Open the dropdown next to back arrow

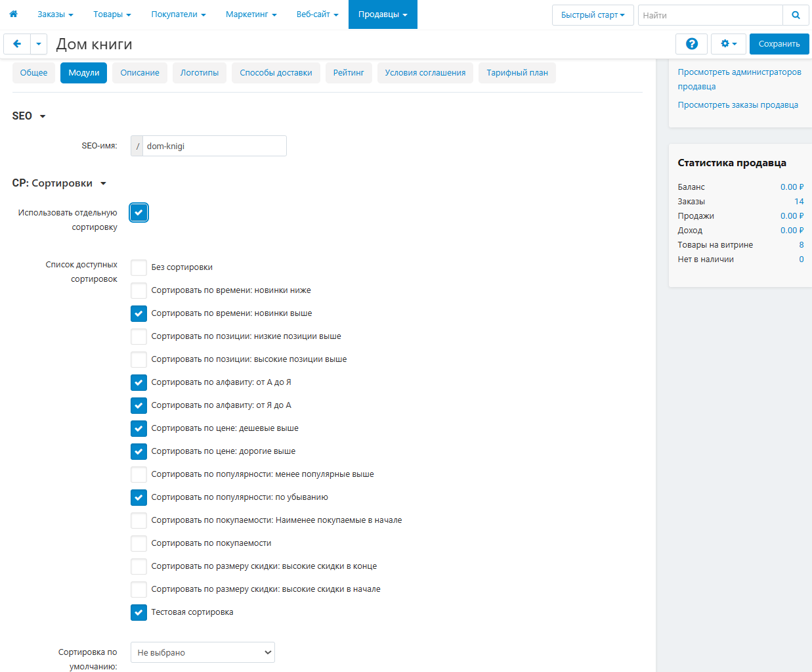(39, 44)
